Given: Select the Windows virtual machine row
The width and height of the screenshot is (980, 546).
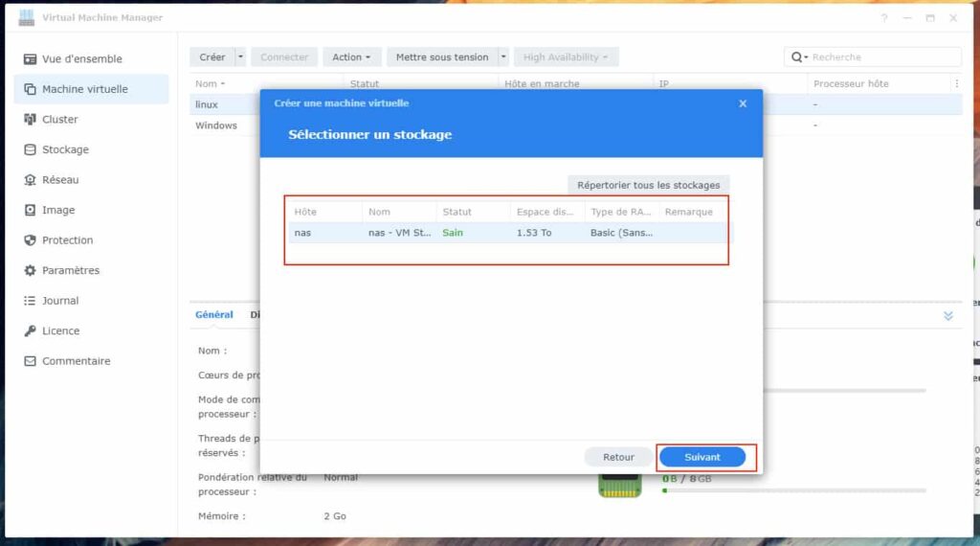Looking at the screenshot, I should 225,125.
